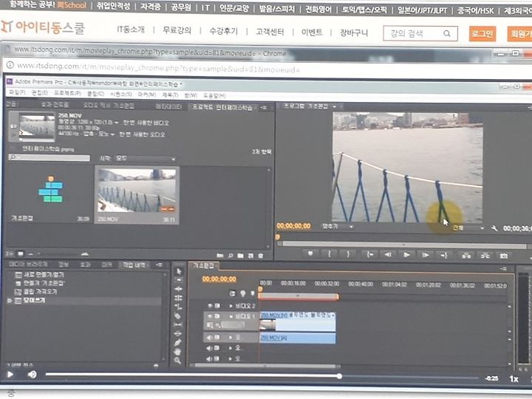Click the orange login button on website
This screenshot has height=399, width=532.
(x=482, y=33)
